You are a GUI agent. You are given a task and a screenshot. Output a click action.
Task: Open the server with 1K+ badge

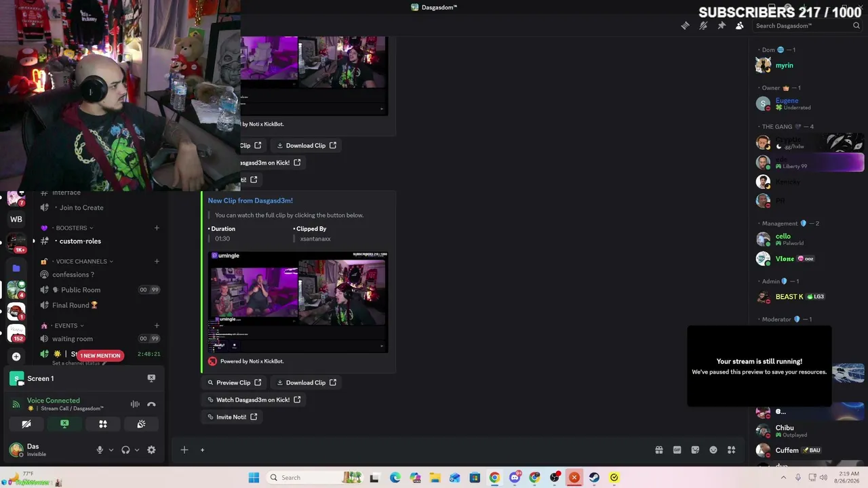[16, 242]
